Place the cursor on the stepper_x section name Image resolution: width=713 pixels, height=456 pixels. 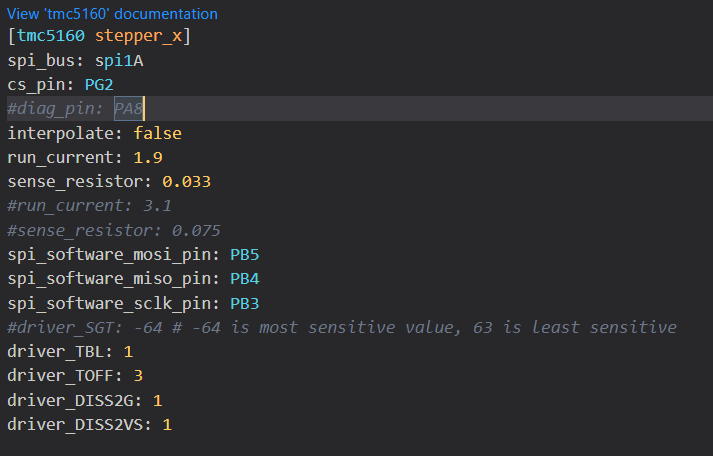click(x=139, y=36)
